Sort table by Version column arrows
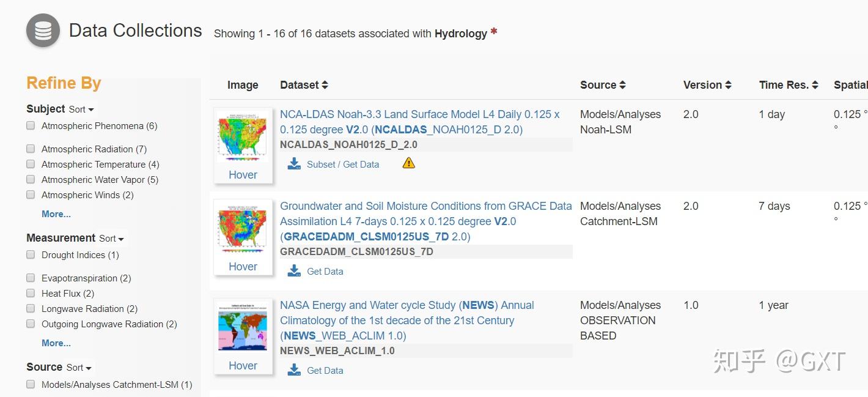The width and height of the screenshot is (868, 397). (728, 85)
